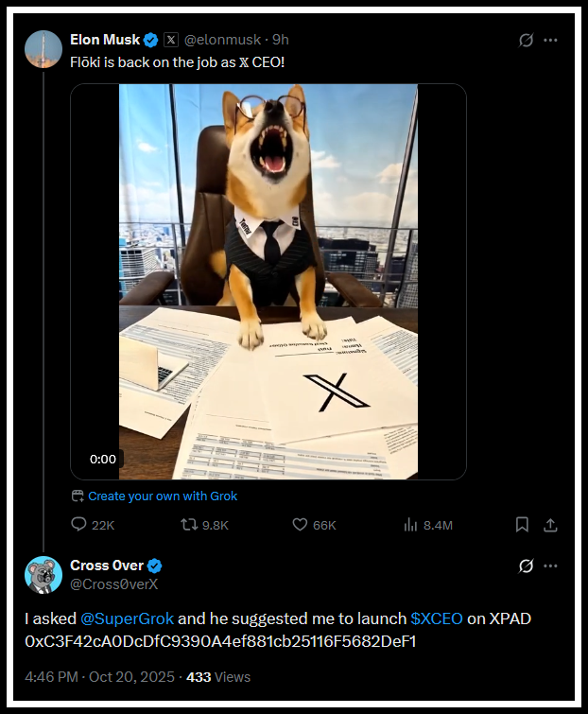The width and height of the screenshot is (588, 714).
Task: Open the more options menu on Elon's post
Action: point(551,41)
